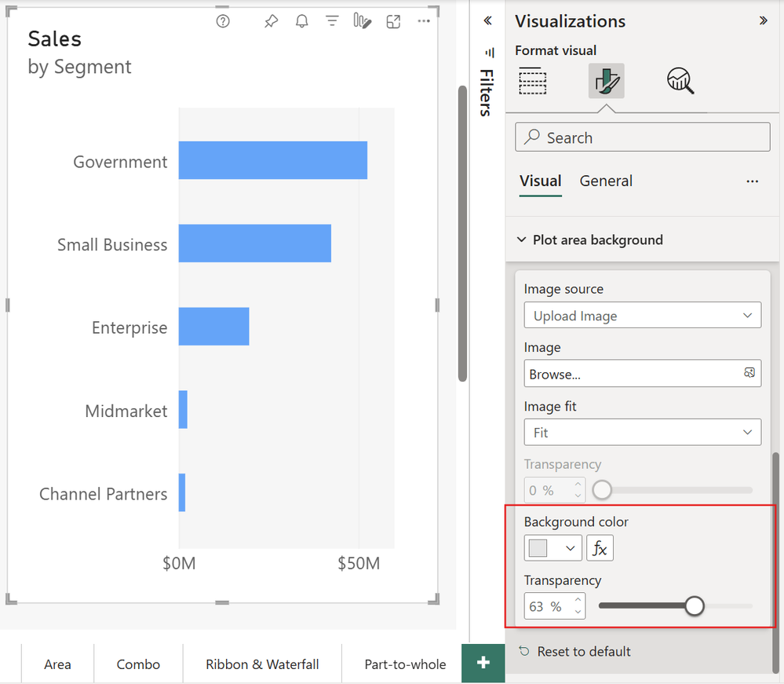This screenshot has width=784, height=684.
Task: Increase background transparency with up stepper
Action: (578, 599)
